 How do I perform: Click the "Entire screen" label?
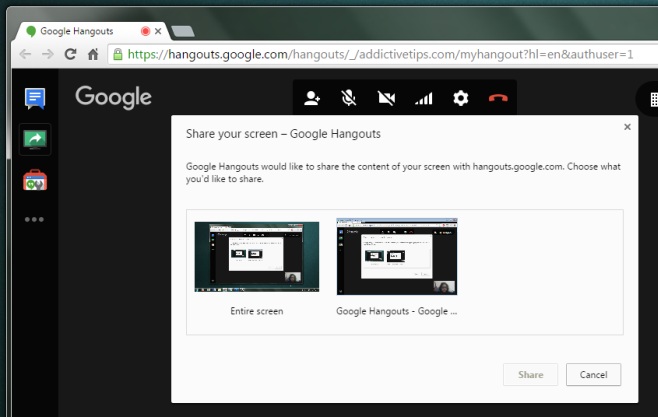[257, 311]
